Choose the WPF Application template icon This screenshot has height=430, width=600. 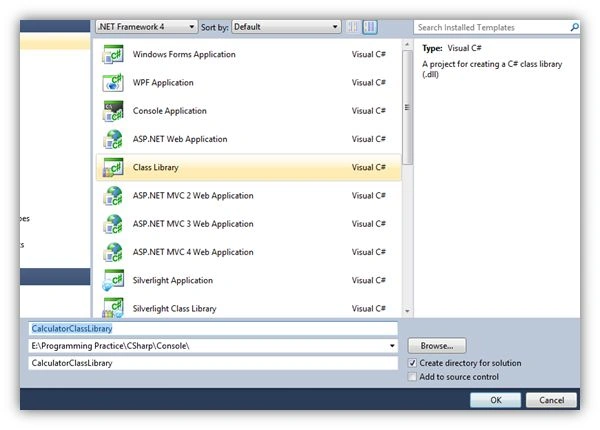tap(113, 83)
